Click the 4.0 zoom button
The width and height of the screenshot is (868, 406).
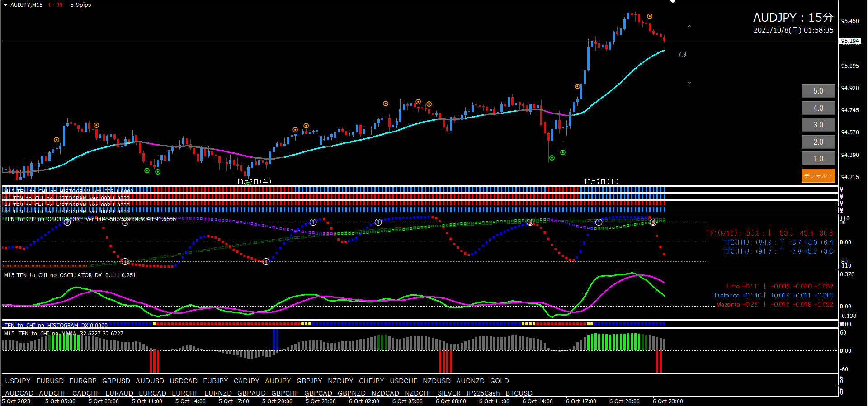pos(818,108)
